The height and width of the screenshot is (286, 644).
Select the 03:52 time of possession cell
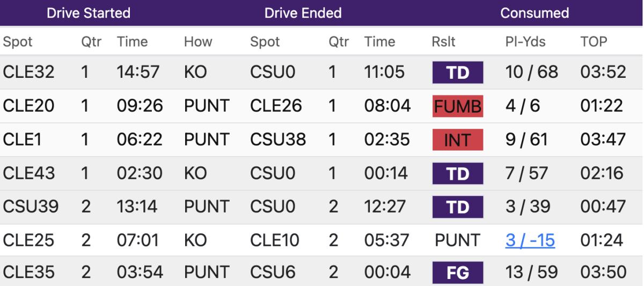point(602,72)
